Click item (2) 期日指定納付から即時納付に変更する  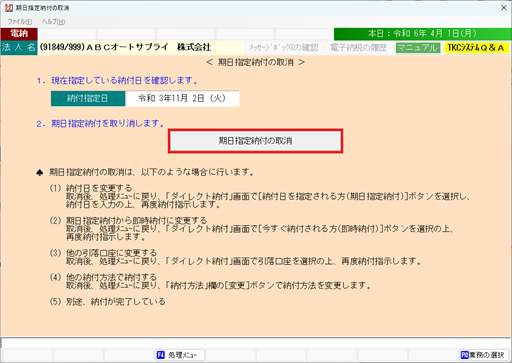(128, 220)
